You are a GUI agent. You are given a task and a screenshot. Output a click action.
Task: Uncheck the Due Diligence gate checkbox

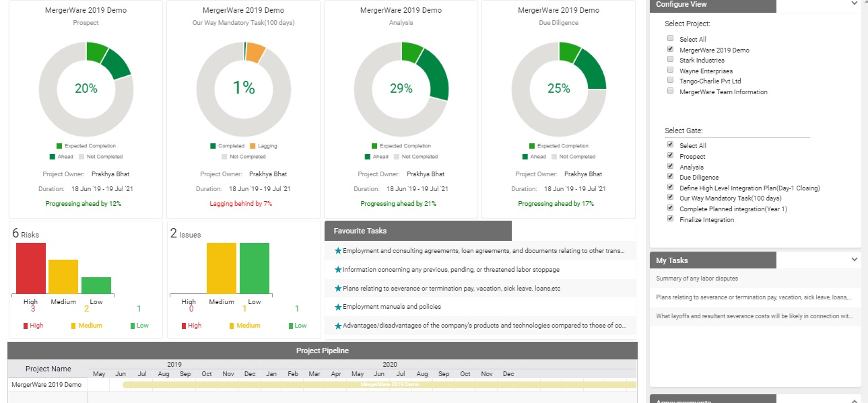tap(670, 176)
